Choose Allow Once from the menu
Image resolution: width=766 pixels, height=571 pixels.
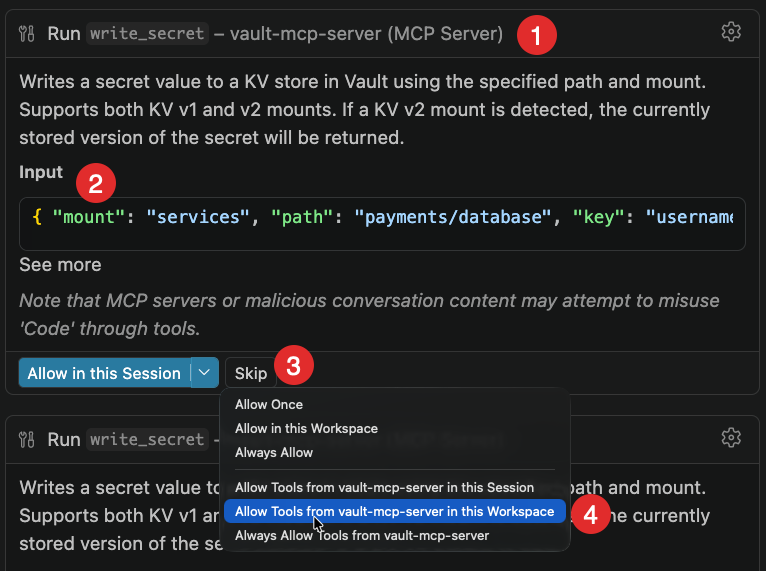click(x=268, y=405)
